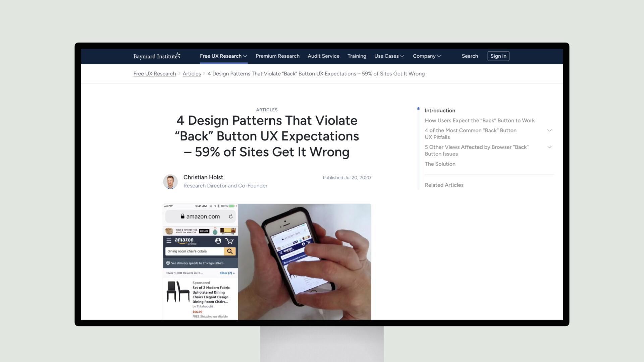Viewport: 644px width, 362px height.
Task: Click the breadcrumb home Free UX Research link
Action: pyautogui.click(x=154, y=73)
